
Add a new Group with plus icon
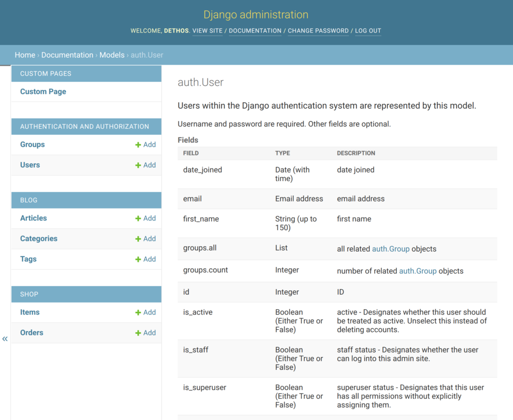(146, 145)
